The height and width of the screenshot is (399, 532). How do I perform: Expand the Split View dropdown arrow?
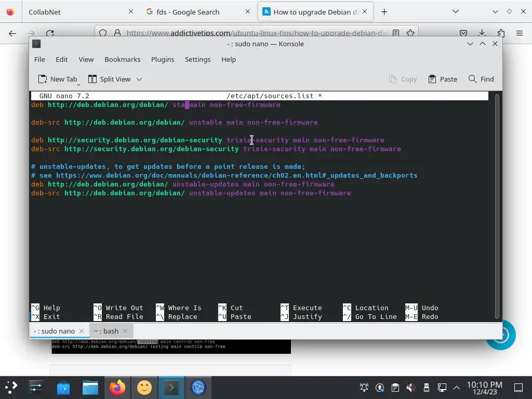tap(139, 79)
